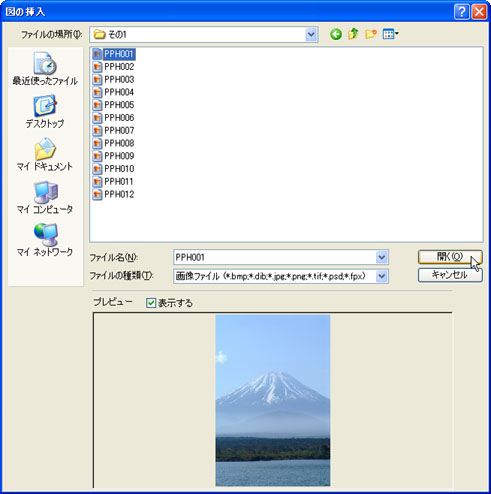491x494 pixels.
Task: Click the ファイル名 text field
Action: (275, 257)
